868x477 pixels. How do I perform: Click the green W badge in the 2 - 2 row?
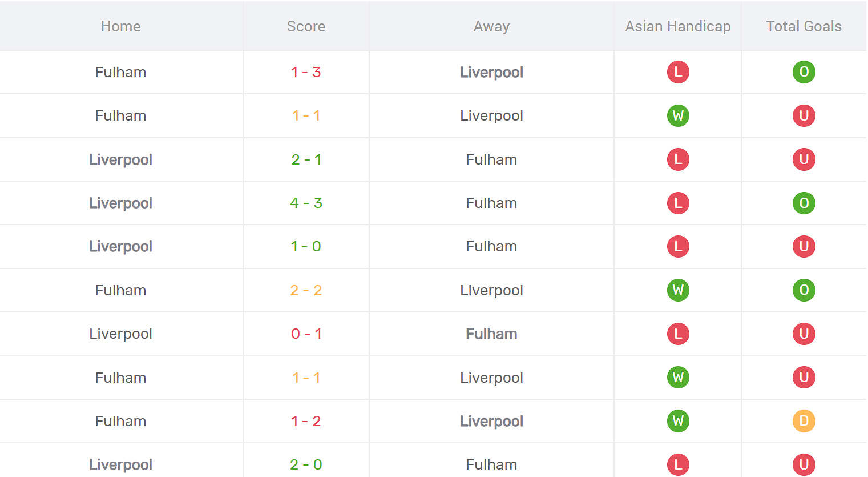pyautogui.click(x=678, y=290)
